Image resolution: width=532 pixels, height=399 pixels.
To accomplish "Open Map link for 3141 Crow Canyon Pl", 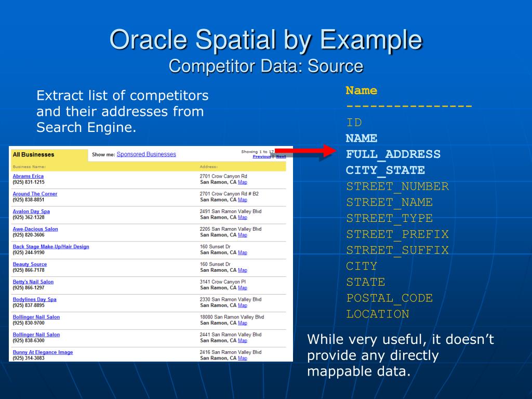I will click(x=243, y=288).
